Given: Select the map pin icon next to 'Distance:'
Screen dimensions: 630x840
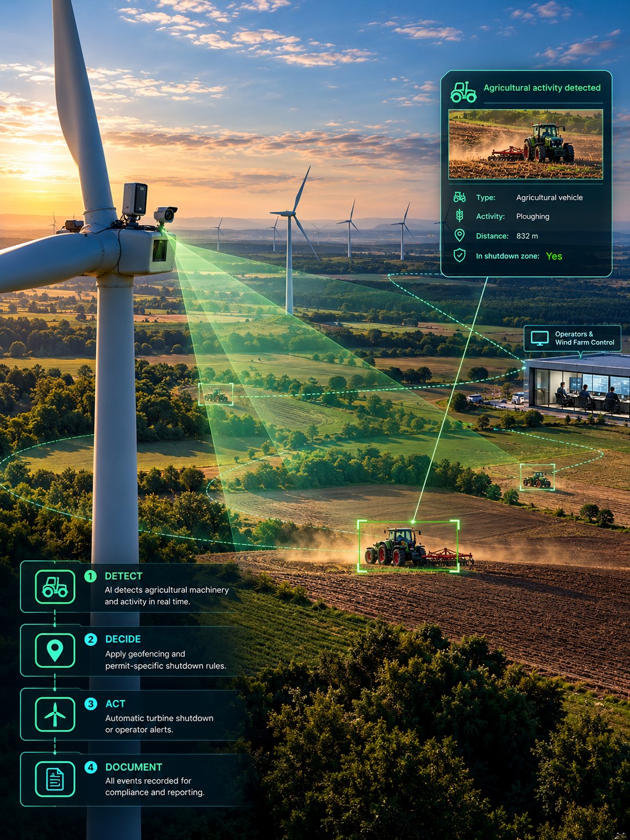Looking at the screenshot, I should pyautogui.click(x=459, y=235).
